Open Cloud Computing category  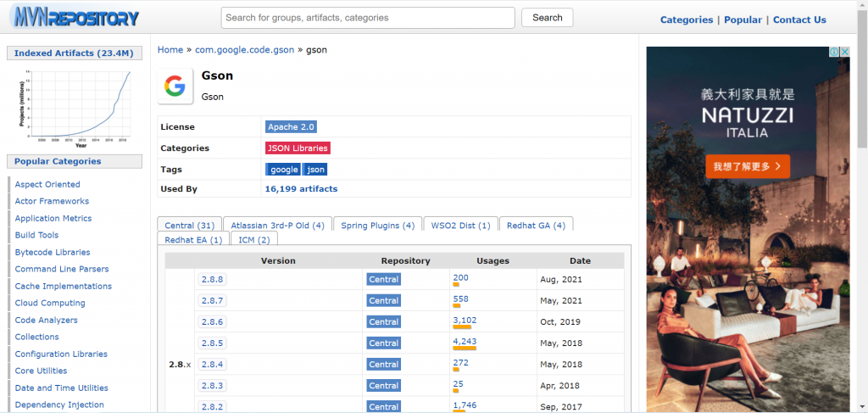coord(50,303)
